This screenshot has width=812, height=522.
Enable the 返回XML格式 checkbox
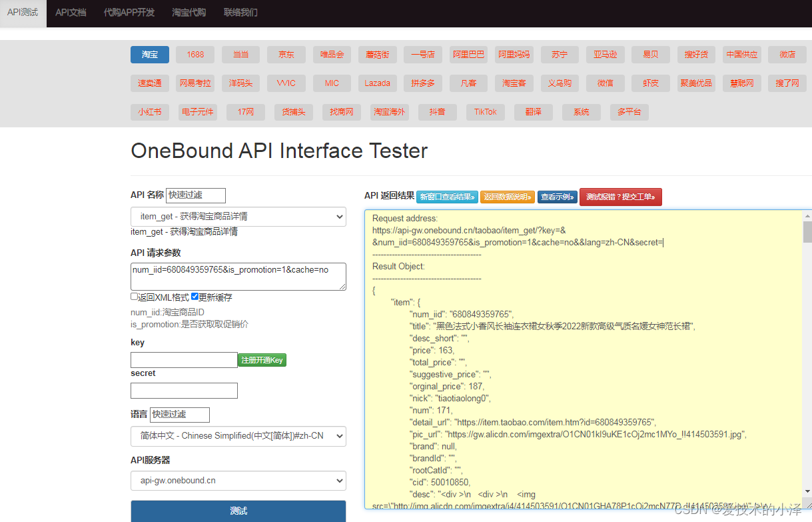(x=135, y=297)
